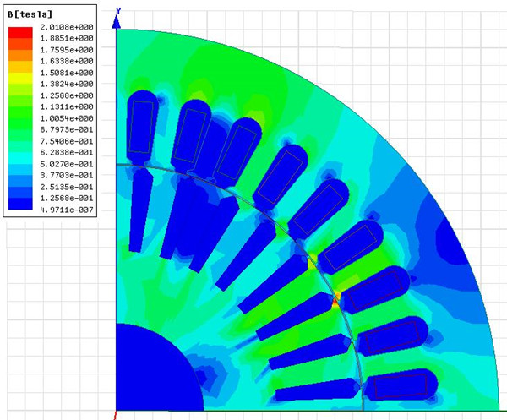This screenshot has height=420, width=507.
Task: Click the legend value 1.1311e+000
Action: 67,106
